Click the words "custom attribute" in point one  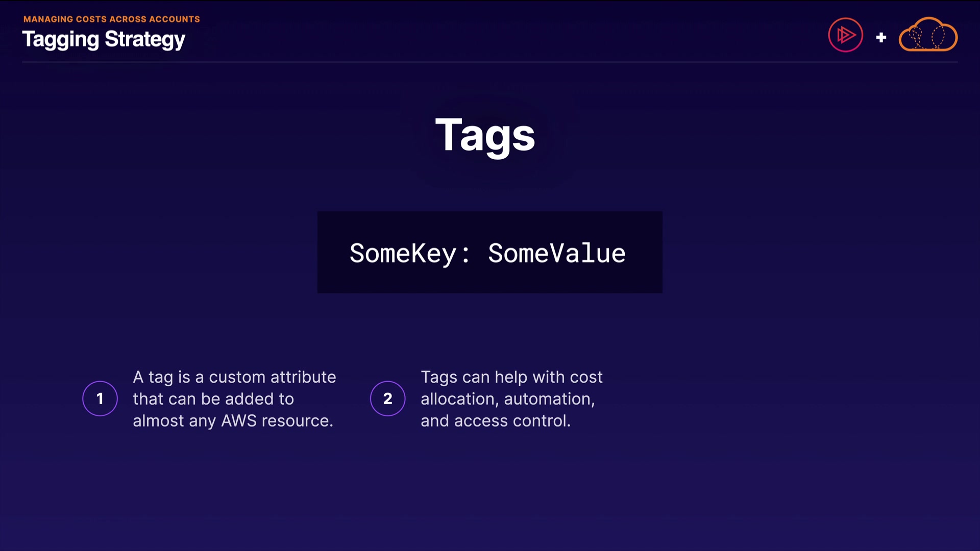coord(273,377)
